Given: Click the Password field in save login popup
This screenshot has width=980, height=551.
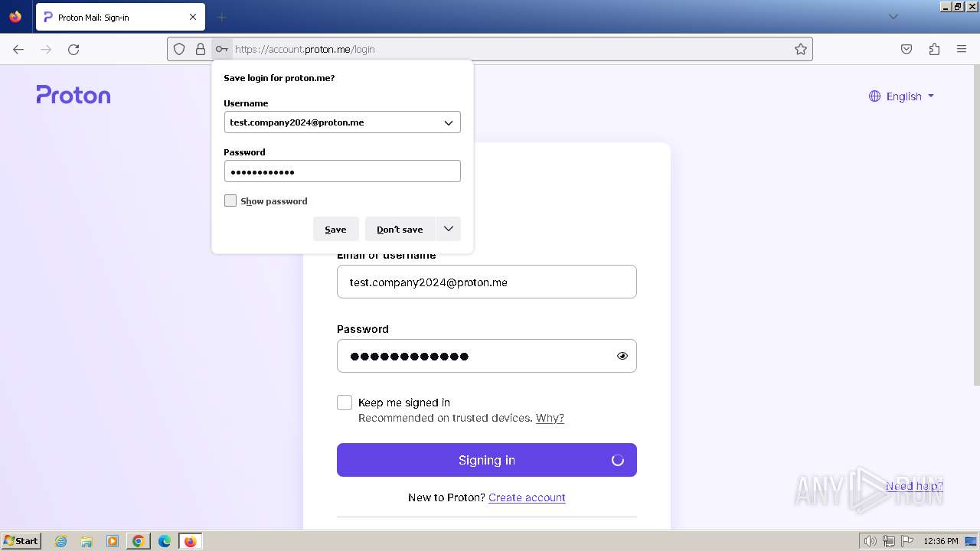Looking at the screenshot, I should (342, 171).
